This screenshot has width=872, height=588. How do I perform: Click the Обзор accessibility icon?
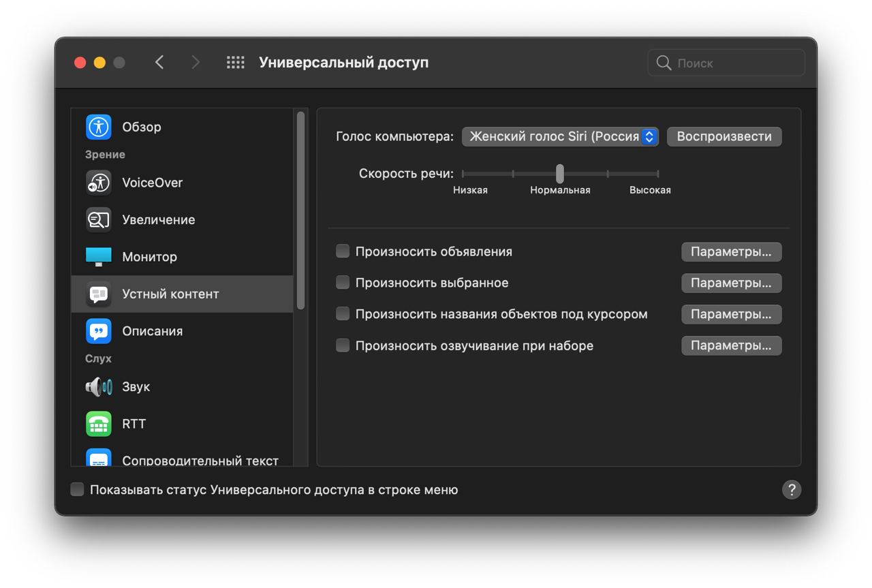99,127
